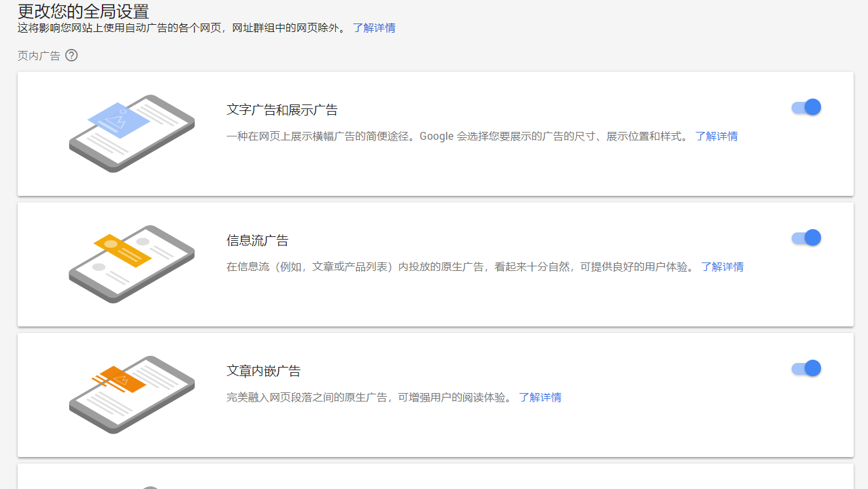The width and height of the screenshot is (868, 489).
Task: Visit the 了解详情 link for 文章内嵌广告
Action: [x=539, y=397]
